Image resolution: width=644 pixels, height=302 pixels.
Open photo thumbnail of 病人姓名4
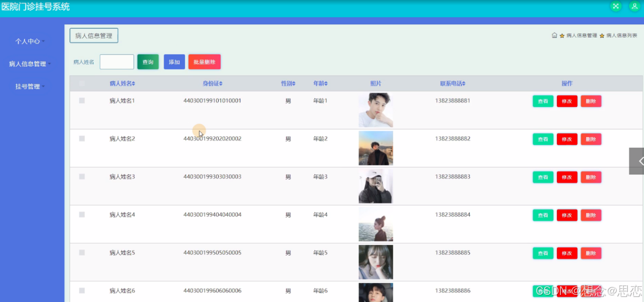pos(376,224)
